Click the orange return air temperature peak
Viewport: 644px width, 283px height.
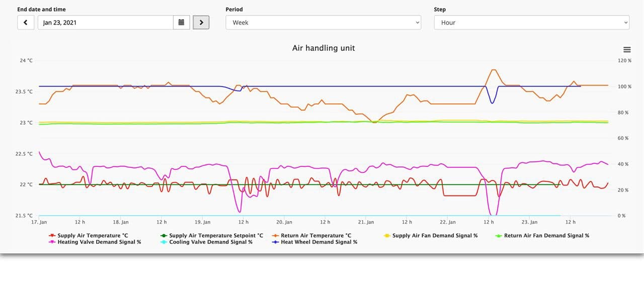[x=494, y=70]
